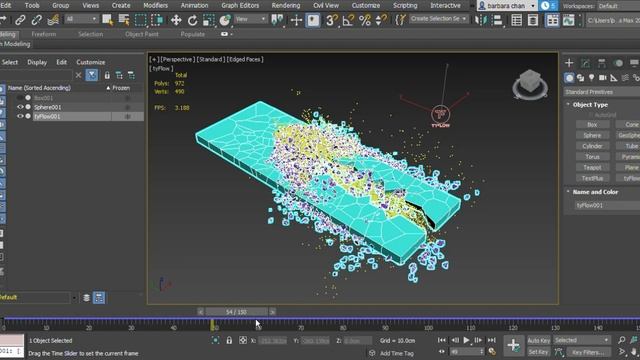Clear the scene explorer search filter
640x360 pixels.
(78, 75)
